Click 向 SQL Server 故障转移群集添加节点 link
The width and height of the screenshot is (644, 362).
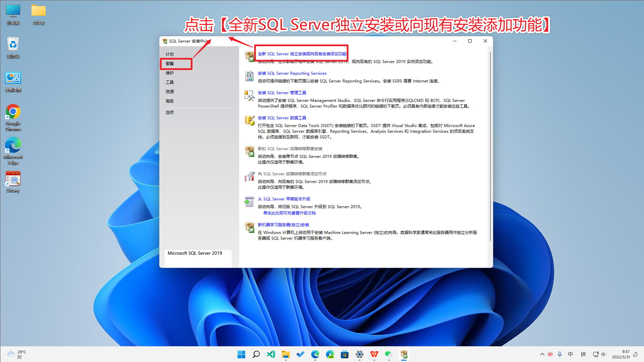pyautogui.click(x=292, y=174)
